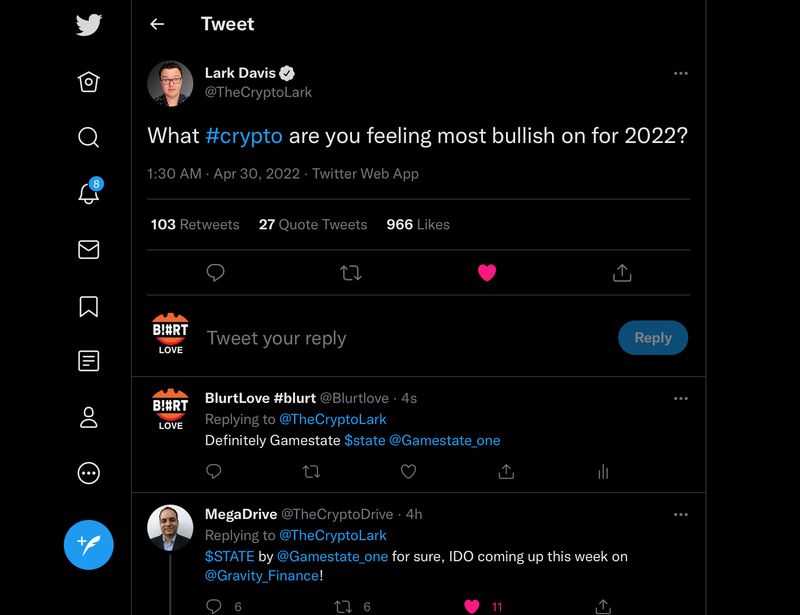Open the Lists icon in sidebar
Image resolution: width=800 pixels, height=615 pixels.
[89, 361]
